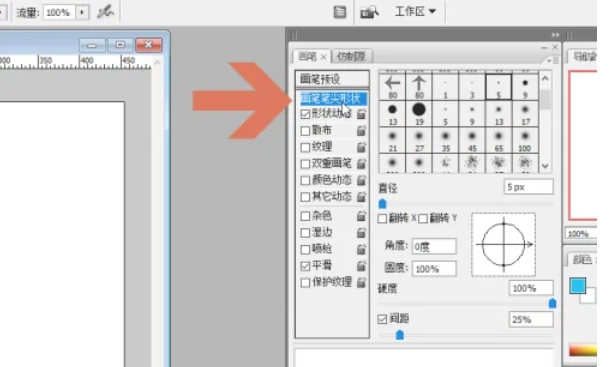Toggle lock icon beside 湿边
613x367 pixels.
point(361,232)
